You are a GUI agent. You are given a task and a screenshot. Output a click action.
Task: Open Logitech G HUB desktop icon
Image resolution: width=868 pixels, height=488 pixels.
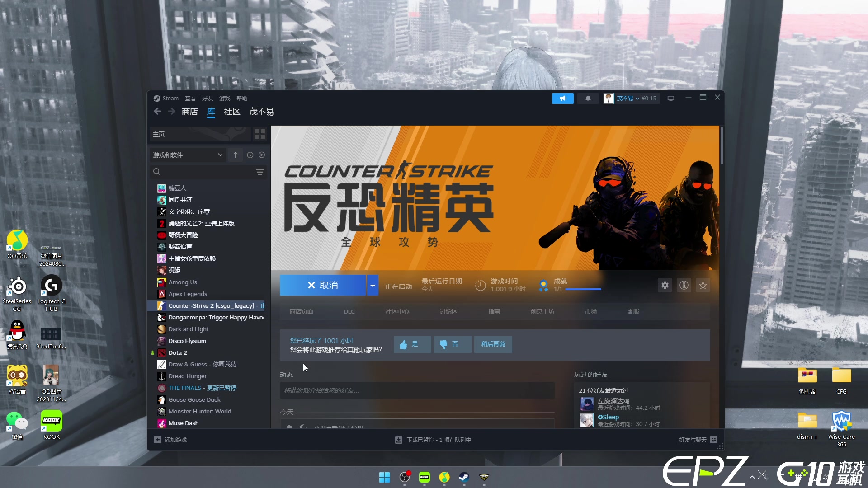(52, 294)
